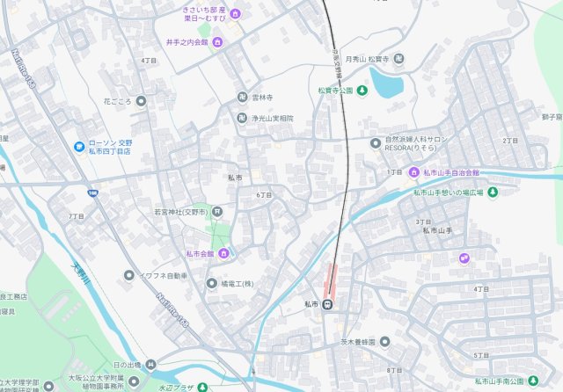
Task: Open the 私市会館 hall marker
Action: [223, 253]
